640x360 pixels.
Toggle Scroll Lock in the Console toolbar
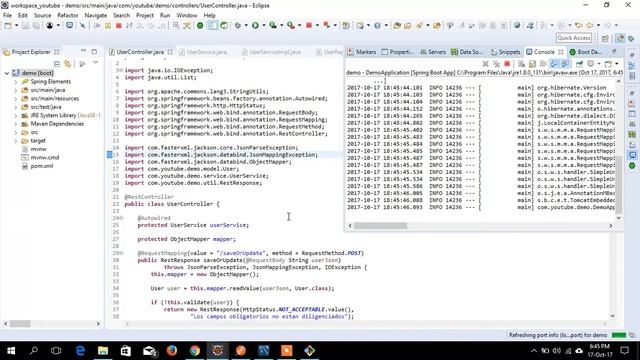[532, 64]
